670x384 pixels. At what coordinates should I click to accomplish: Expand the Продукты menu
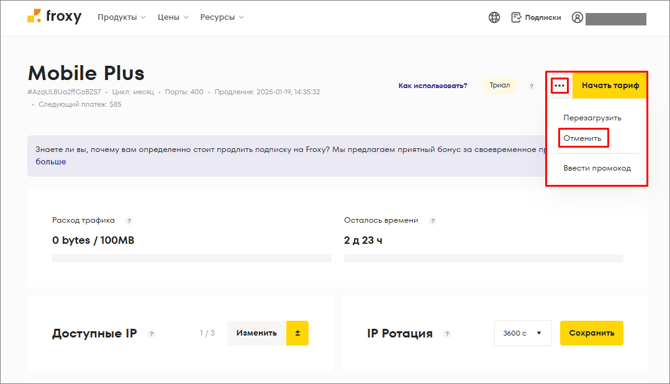(x=121, y=17)
